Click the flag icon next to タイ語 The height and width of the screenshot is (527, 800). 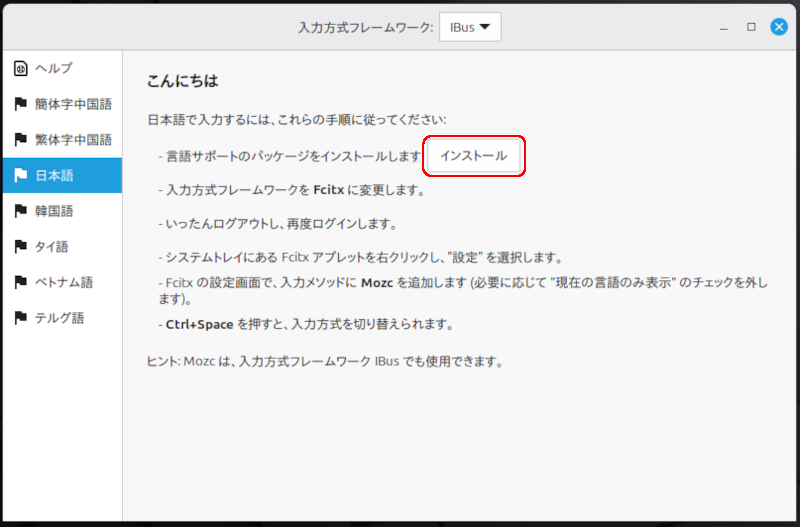[x=20, y=247]
